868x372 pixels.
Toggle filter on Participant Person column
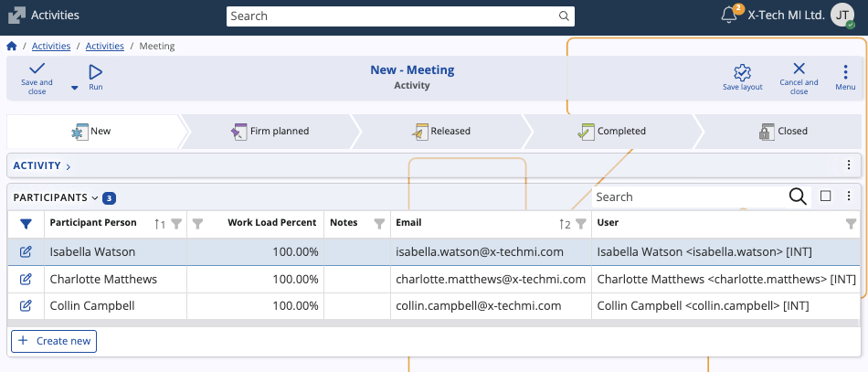coord(177,223)
